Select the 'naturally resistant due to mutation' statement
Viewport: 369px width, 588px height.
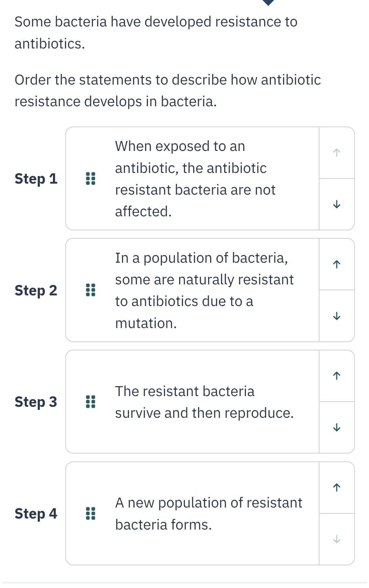[x=204, y=290]
